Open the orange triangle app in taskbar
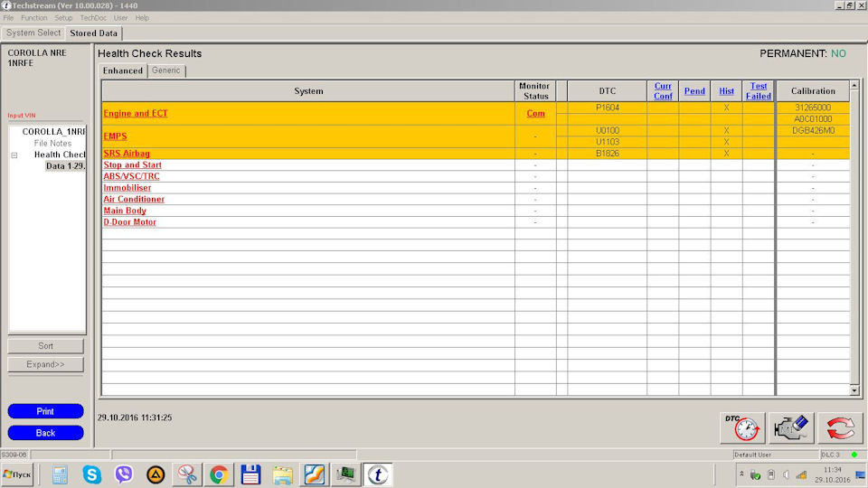 coord(156,474)
